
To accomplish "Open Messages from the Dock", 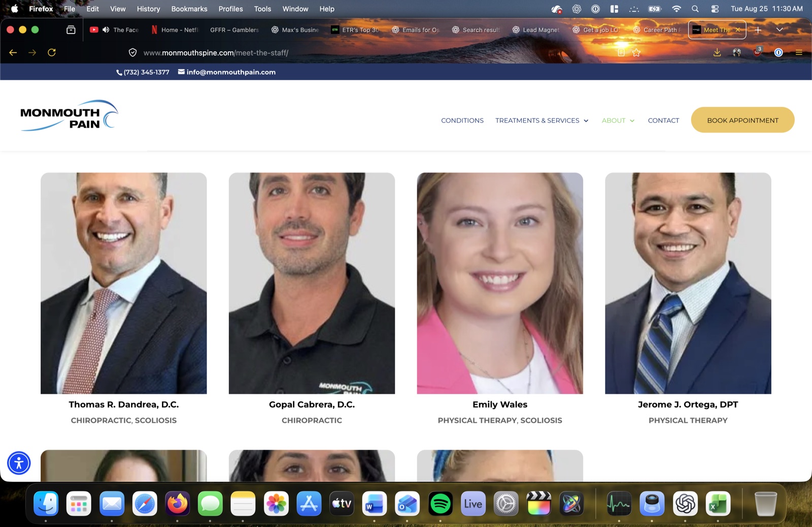I will pos(210,504).
